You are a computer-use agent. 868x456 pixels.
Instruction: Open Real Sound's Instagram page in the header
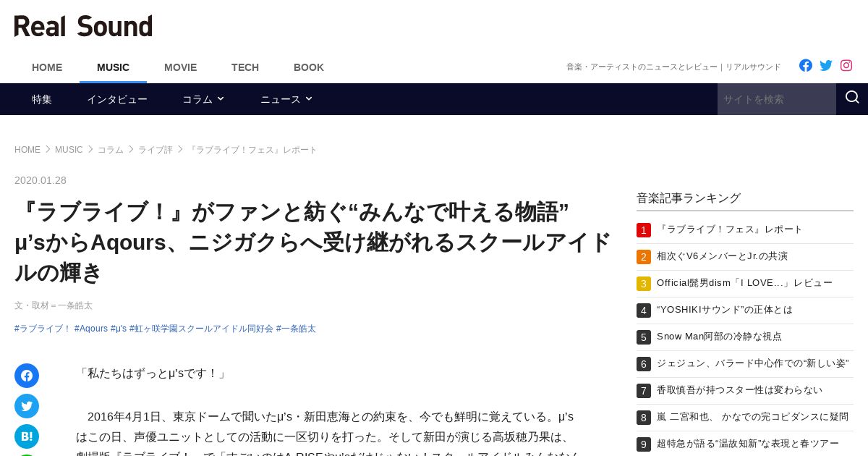coord(846,65)
